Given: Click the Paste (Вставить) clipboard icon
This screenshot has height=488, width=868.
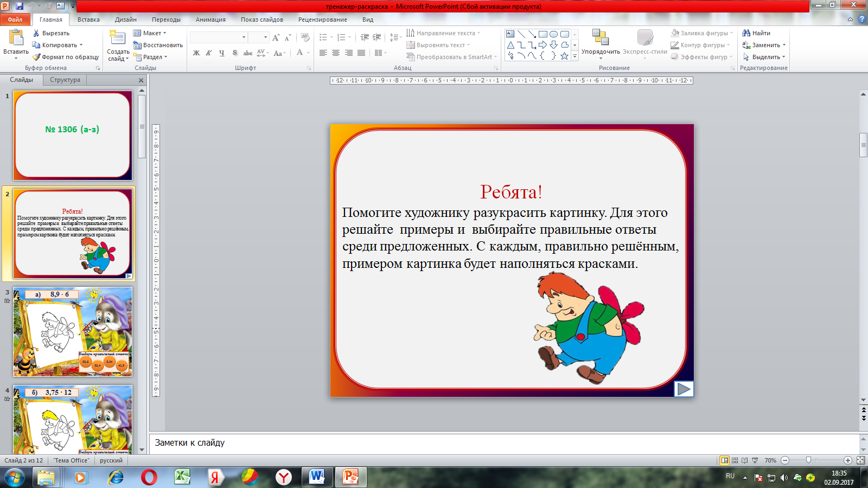Looking at the screenshot, I should click(x=16, y=37).
